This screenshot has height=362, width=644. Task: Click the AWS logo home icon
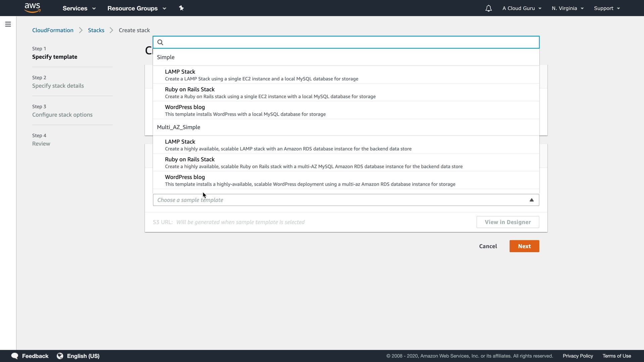(33, 8)
